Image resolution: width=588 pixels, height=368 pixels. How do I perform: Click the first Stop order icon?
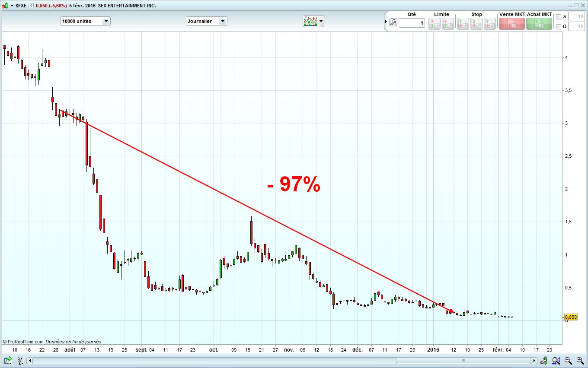click(x=463, y=24)
